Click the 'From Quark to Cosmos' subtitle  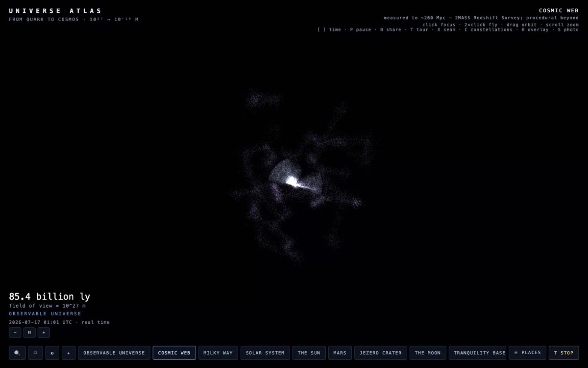pos(73,20)
